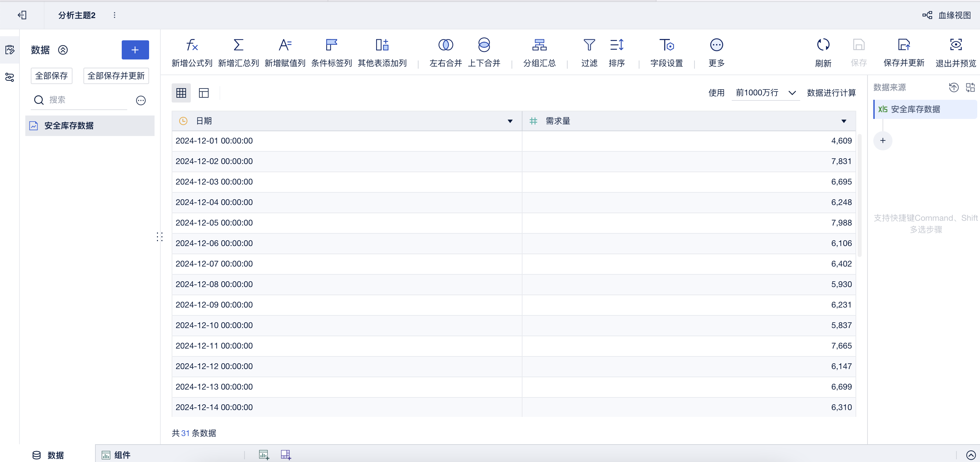Switch to data grid table view
980x462 pixels.
[x=181, y=93]
